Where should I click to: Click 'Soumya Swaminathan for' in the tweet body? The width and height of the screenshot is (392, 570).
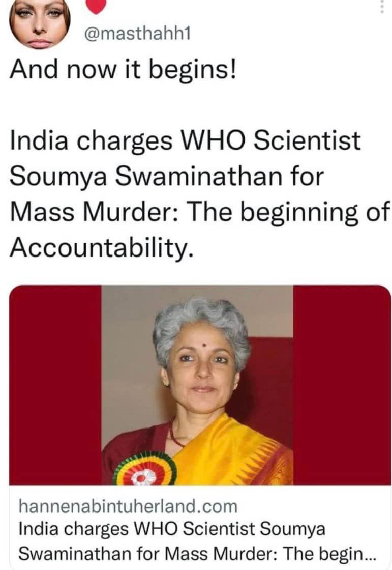point(166,176)
